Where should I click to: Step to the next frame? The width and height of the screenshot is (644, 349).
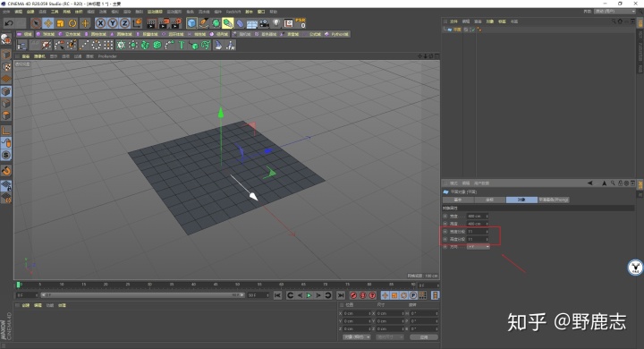point(318,295)
